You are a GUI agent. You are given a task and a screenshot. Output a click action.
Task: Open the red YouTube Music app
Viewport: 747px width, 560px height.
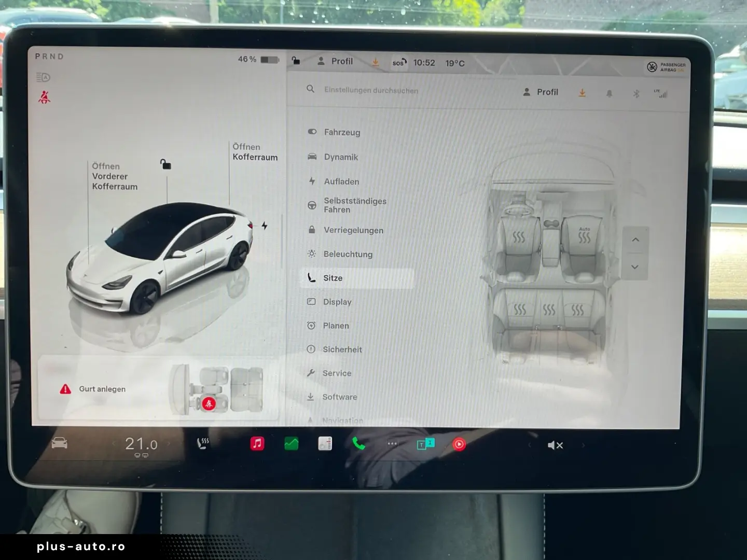[x=459, y=444]
